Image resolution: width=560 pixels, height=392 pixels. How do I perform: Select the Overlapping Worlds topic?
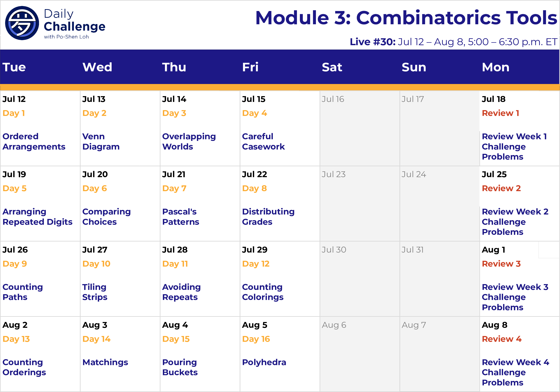[189, 141]
